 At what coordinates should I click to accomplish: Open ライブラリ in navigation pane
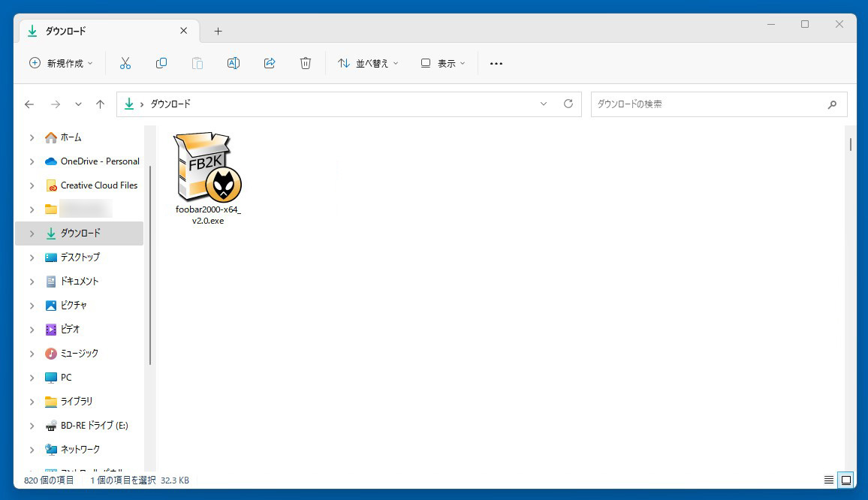coord(77,402)
